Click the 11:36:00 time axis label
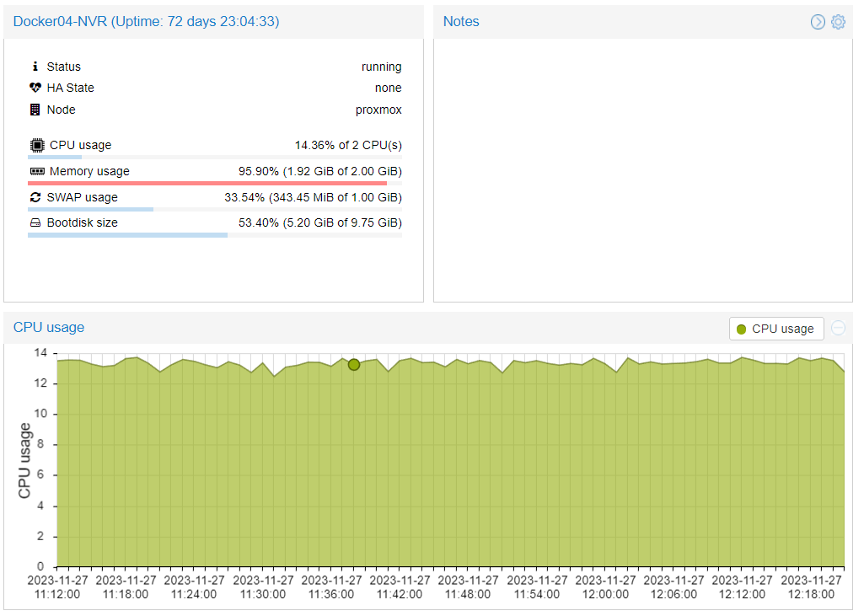Image resolution: width=864 pixels, height=616 pixels. [x=331, y=587]
